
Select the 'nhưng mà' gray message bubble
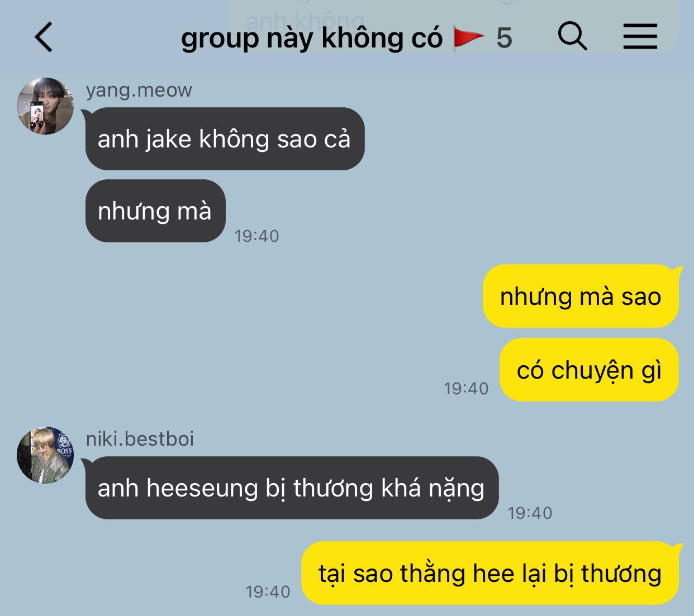click(155, 211)
